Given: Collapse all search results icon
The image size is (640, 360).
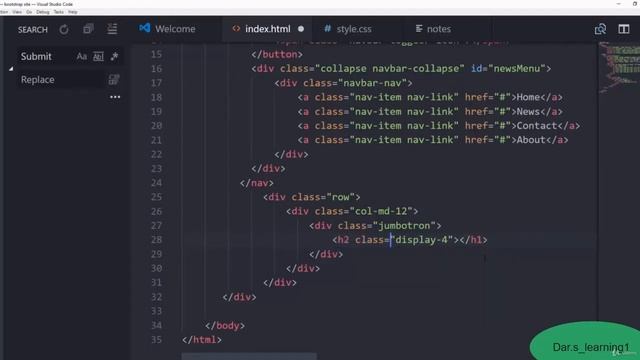Looking at the screenshot, I should coord(112,29).
